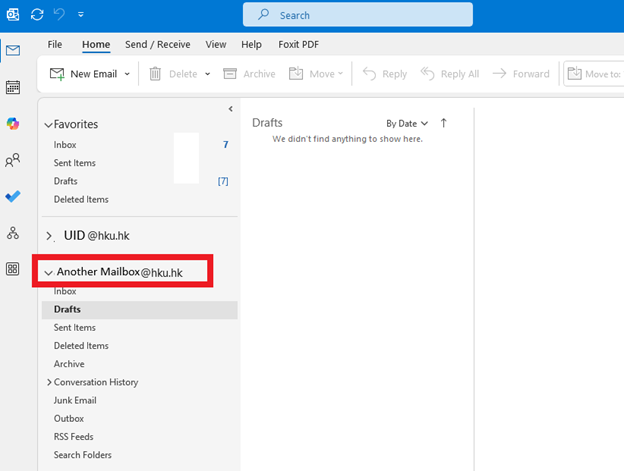The image size is (624, 471).
Task: Open the New Email dropdown arrow
Action: coord(127,74)
